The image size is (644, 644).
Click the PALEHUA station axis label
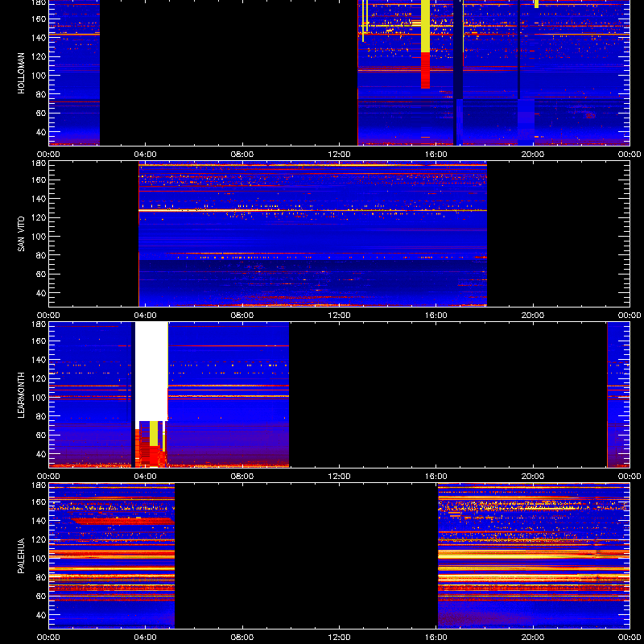[21, 556]
